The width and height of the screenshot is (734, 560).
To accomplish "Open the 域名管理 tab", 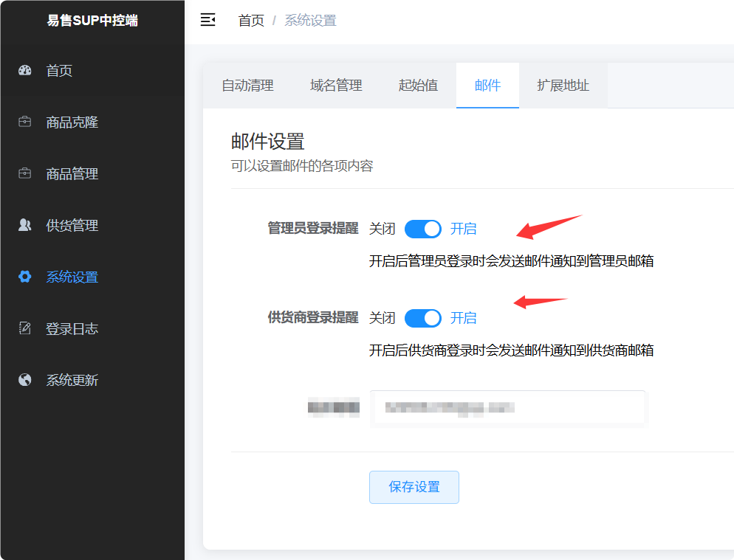I will click(x=336, y=85).
